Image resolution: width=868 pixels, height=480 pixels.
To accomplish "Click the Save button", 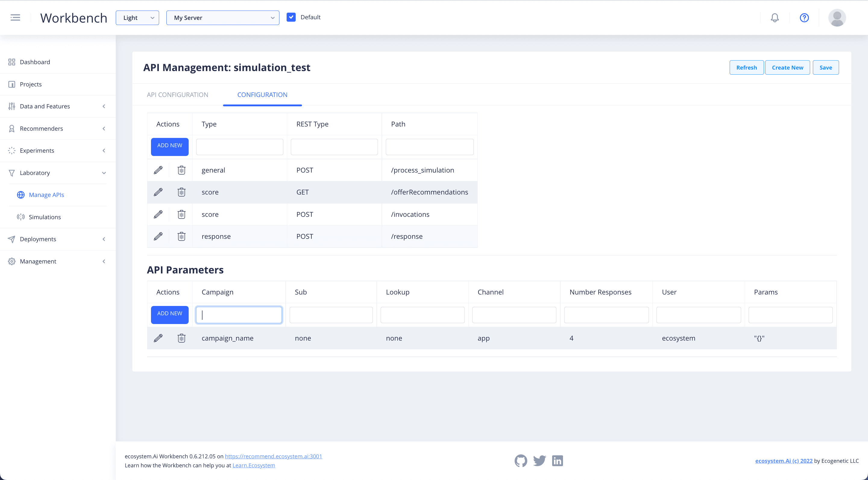I will pyautogui.click(x=826, y=67).
